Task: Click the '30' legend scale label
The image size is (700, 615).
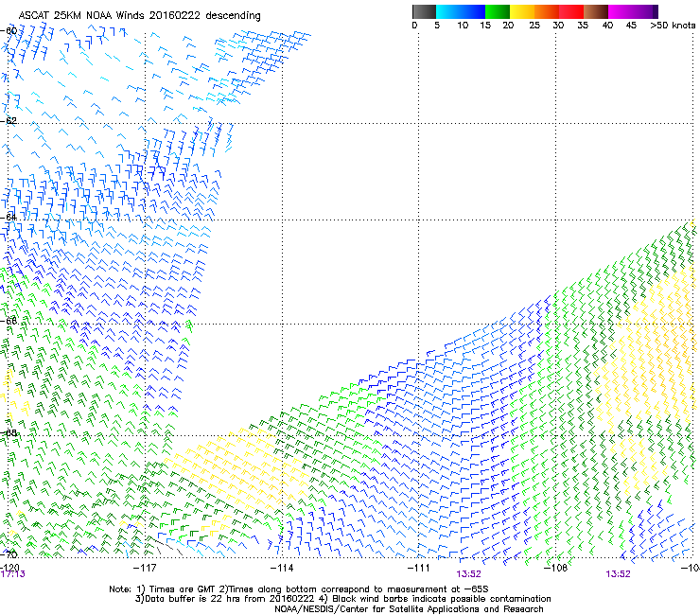Action: [558, 26]
